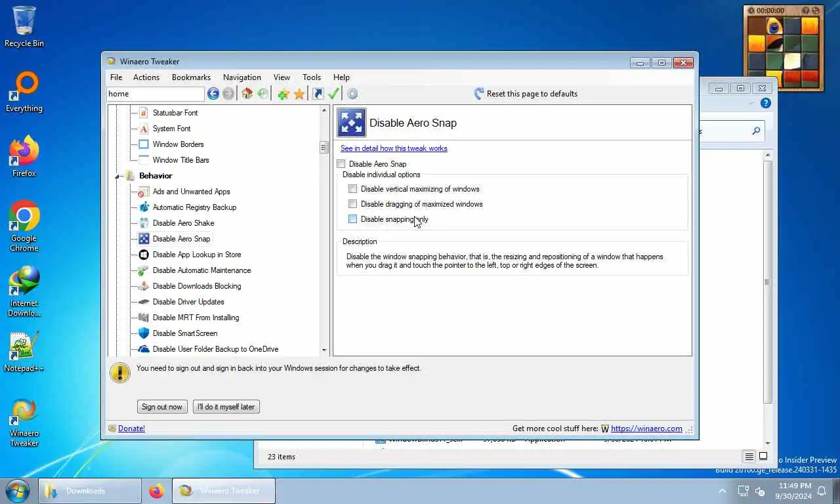The width and height of the screenshot is (840, 504).
Task: Select the Disable Driver Updates icon
Action: (x=144, y=302)
